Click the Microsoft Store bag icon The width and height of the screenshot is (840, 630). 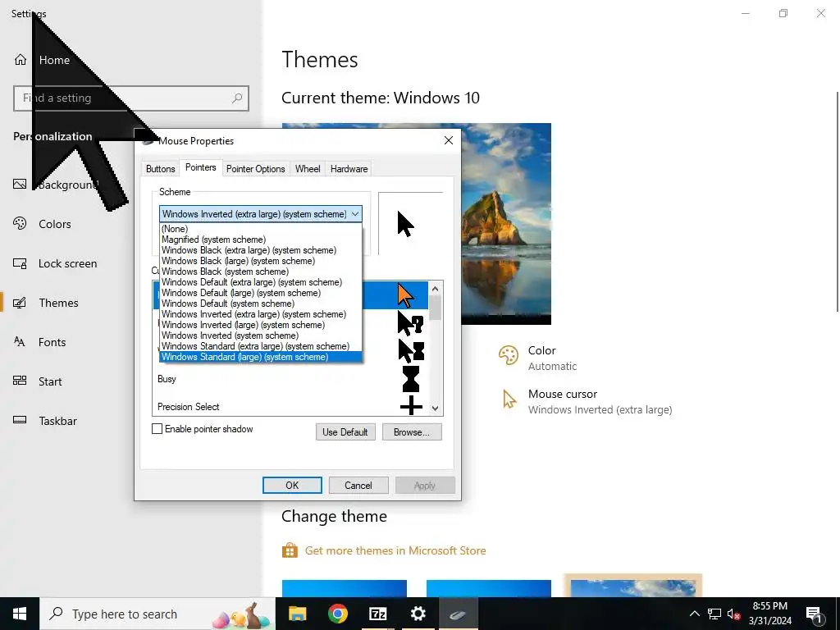pyautogui.click(x=290, y=550)
